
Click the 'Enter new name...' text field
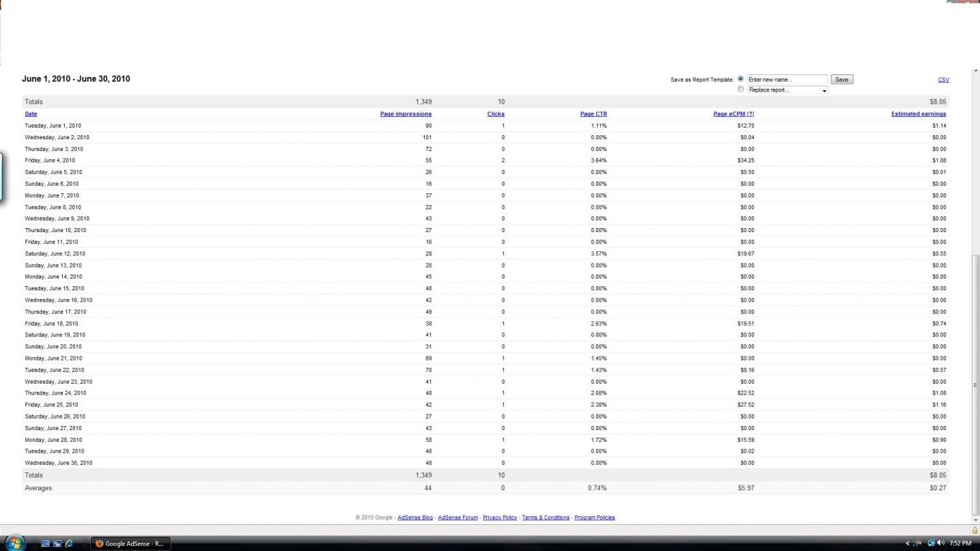pyautogui.click(x=787, y=80)
